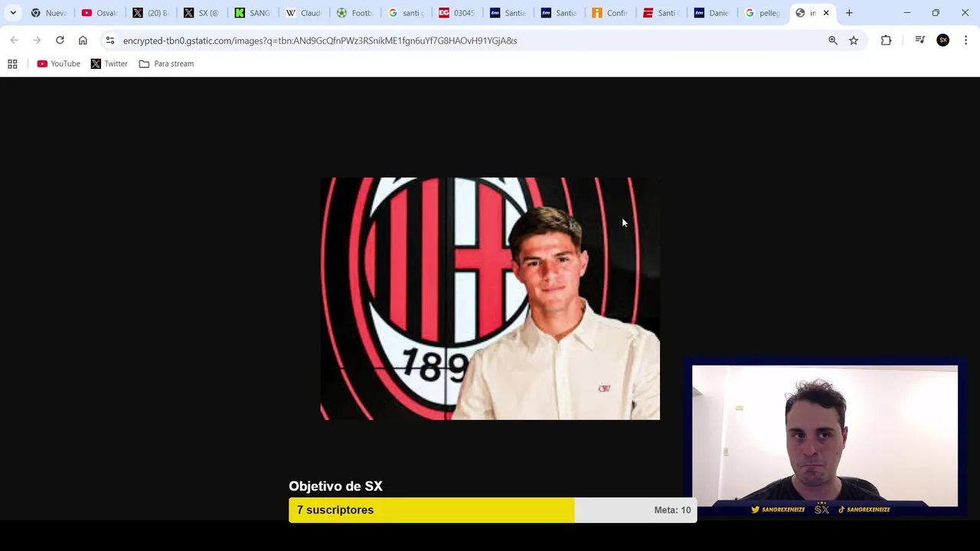980x551 pixels.
Task: Switch to the Confir tab
Action: [611, 13]
